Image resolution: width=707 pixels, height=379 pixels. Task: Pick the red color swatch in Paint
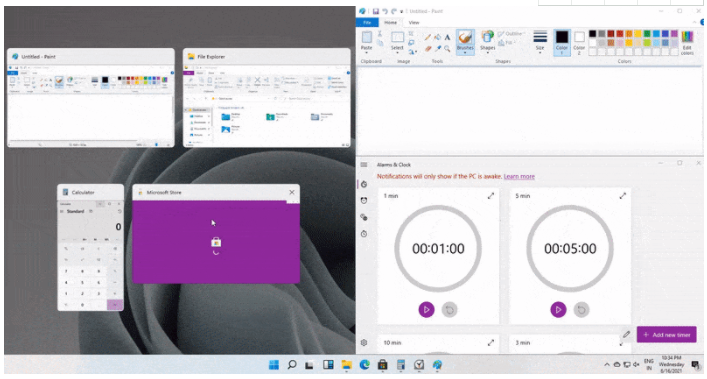pyautogui.click(x=620, y=34)
